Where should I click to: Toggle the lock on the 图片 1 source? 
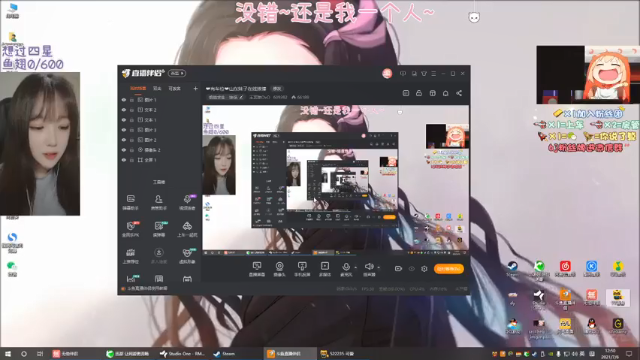point(132,100)
